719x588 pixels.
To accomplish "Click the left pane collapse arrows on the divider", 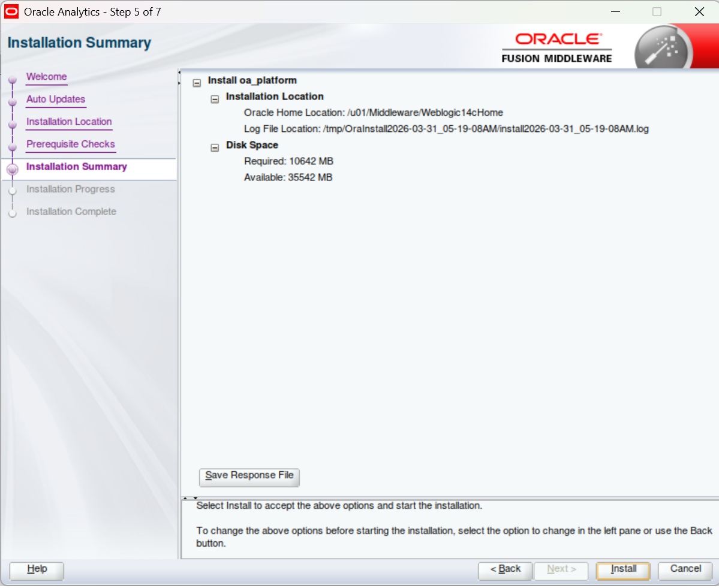I will coord(179,77).
